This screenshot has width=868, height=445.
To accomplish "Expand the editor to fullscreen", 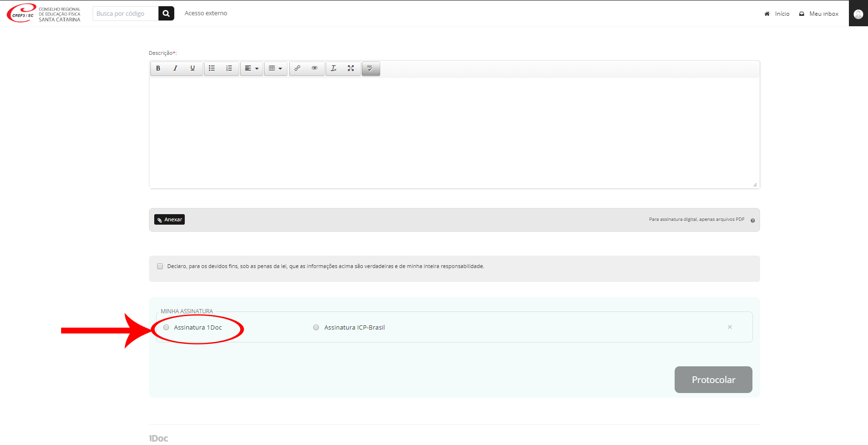I will 351,68.
